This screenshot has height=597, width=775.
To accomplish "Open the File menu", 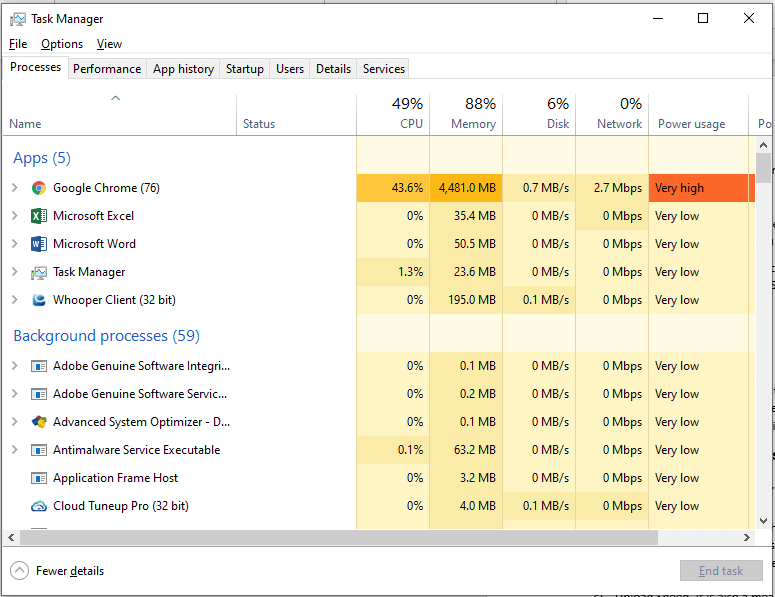I will [x=18, y=44].
